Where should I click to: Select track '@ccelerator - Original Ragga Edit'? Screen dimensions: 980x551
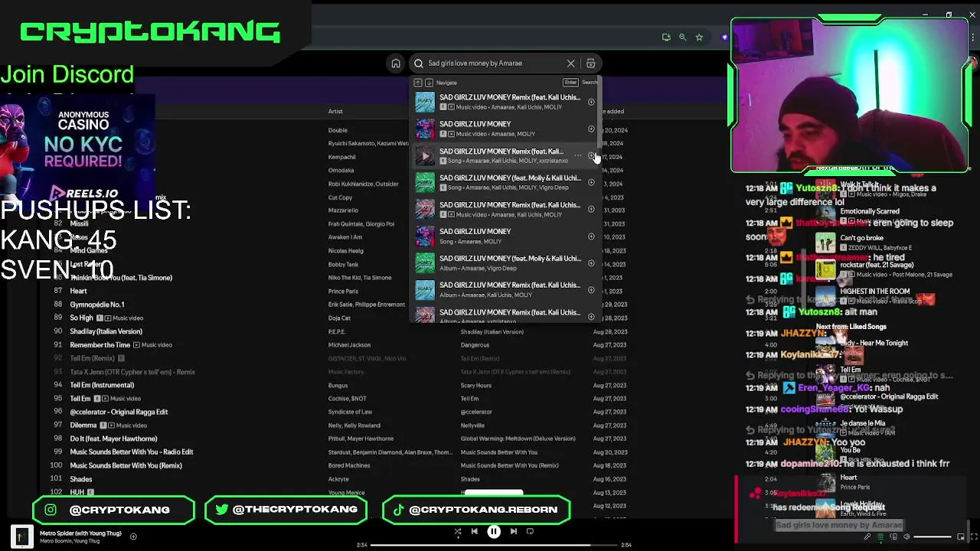[x=119, y=412]
